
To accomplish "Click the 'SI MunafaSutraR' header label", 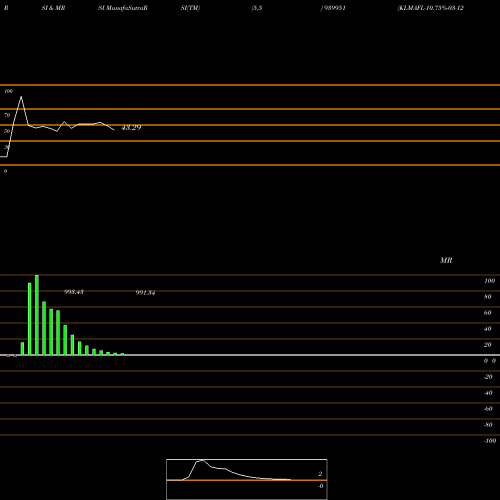I will tap(123, 8).
